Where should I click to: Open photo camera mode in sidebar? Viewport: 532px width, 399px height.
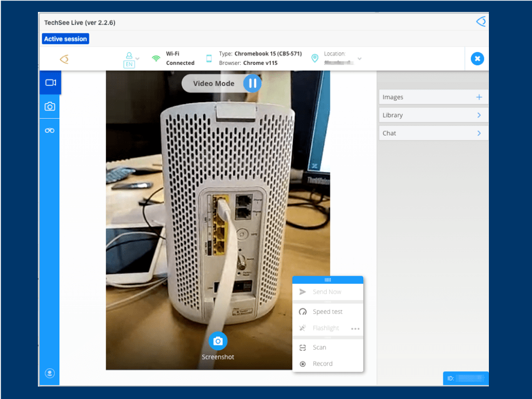pos(50,107)
